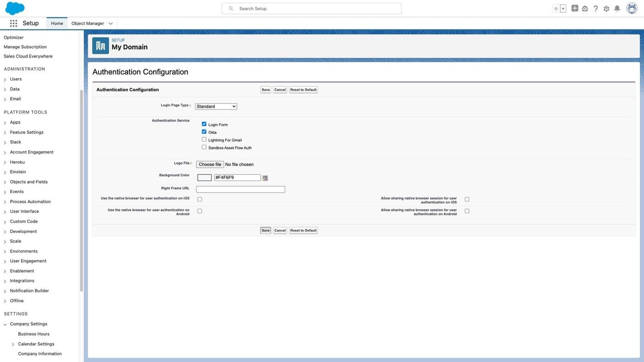
Task: Click the top Cancel button
Action: click(280, 90)
